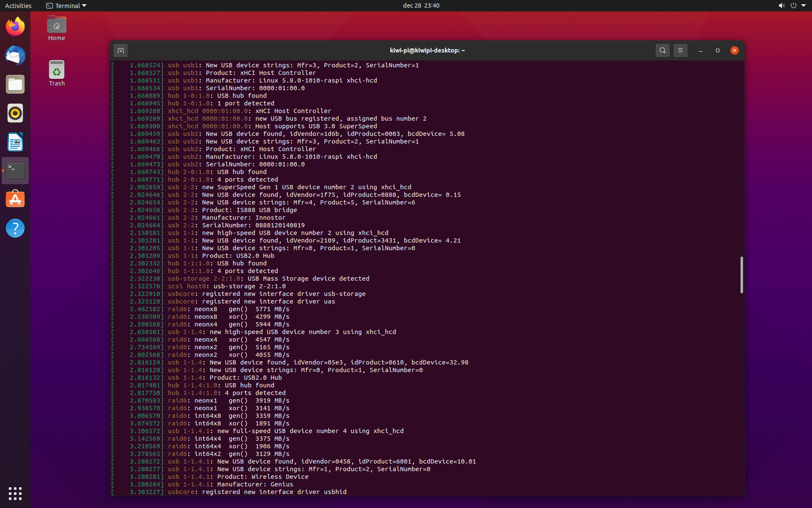Launch Rhythmbox music player
The image size is (812, 508).
tap(15, 113)
